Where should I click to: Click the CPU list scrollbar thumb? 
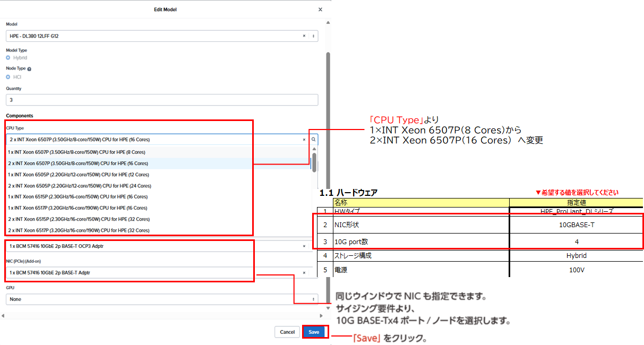314,162
